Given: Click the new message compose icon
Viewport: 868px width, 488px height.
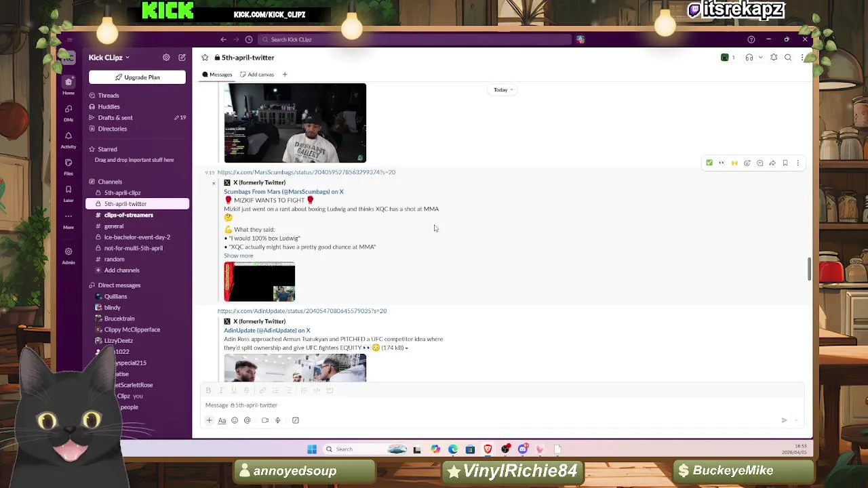Looking at the screenshot, I should point(182,58).
